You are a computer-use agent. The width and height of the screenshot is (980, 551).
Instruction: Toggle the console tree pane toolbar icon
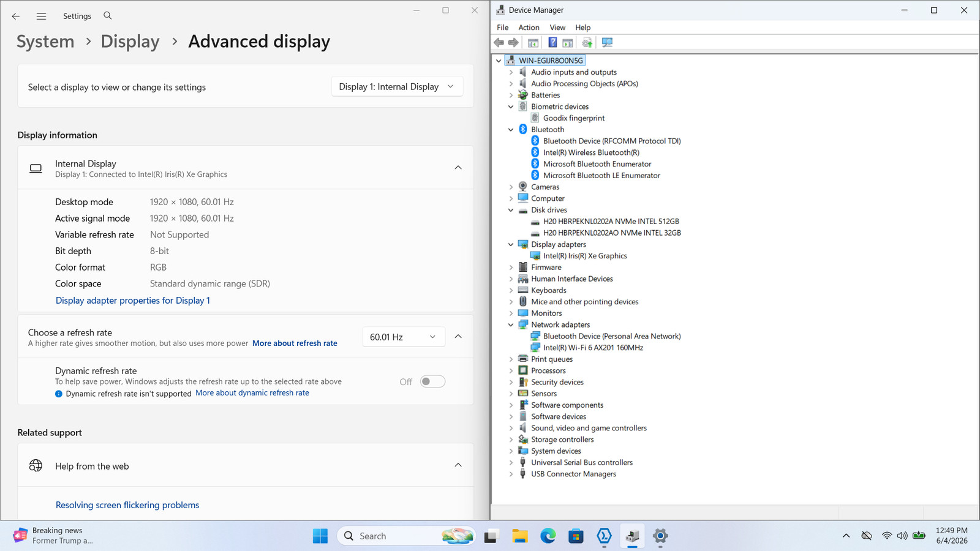tap(533, 42)
